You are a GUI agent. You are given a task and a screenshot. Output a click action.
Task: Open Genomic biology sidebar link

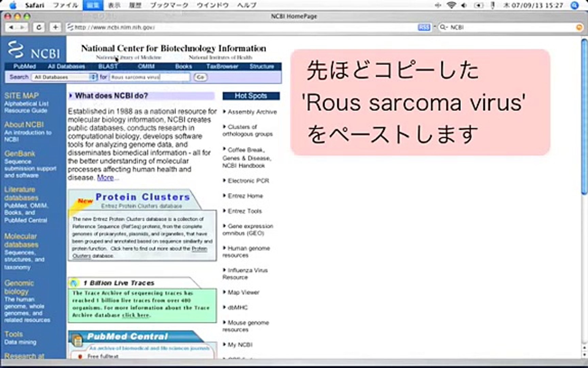[19, 287]
